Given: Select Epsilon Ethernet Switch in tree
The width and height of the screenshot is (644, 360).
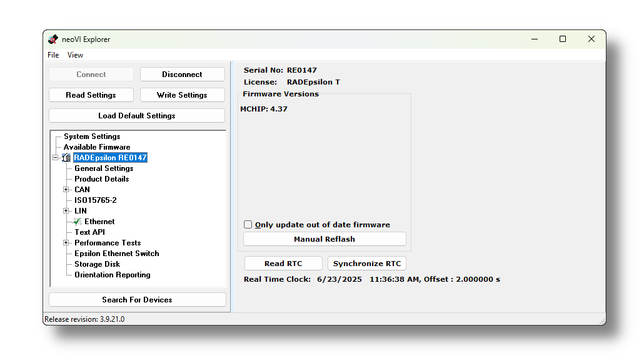Looking at the screenshot, I should pos(116,254).
